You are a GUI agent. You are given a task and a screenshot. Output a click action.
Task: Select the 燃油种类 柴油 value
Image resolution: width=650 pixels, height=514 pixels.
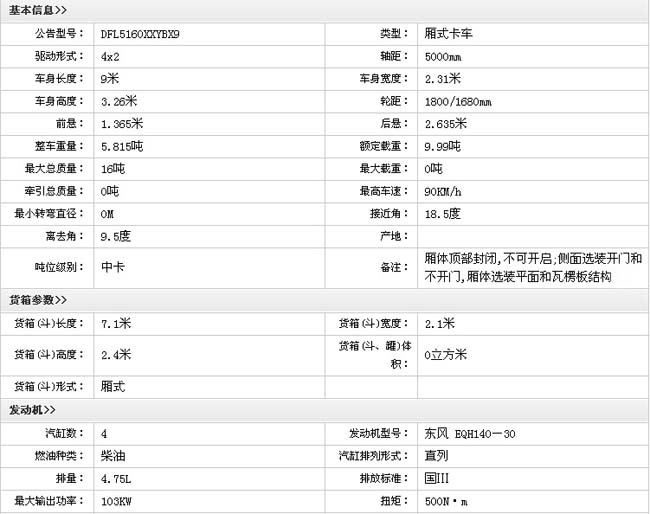pyautogui.click(x=113, y=456)
